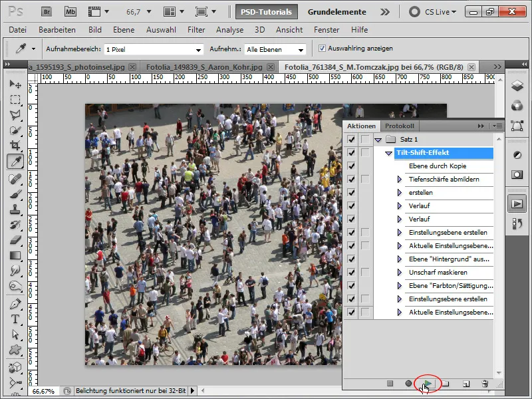
Task: Open the Ebene menu
Action: pyautogui.click(x=124, y=30)
